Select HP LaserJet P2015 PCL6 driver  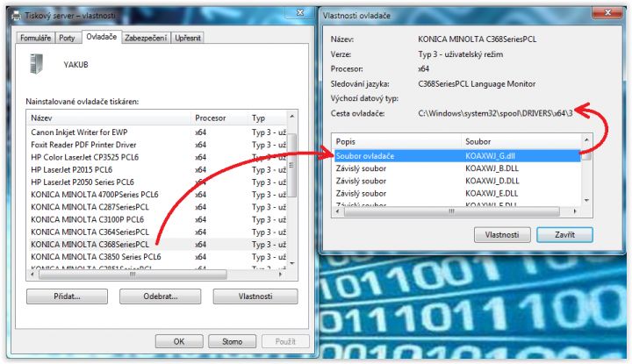(158, 169)
